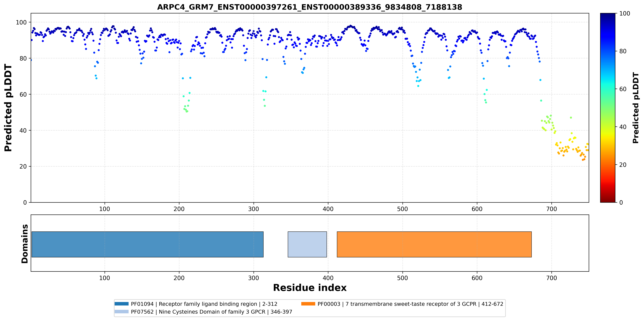Viewport: 644px width, 321px height.
Task: Click the blue PF01094 legend swatch
Action: [x=121, y=304]
